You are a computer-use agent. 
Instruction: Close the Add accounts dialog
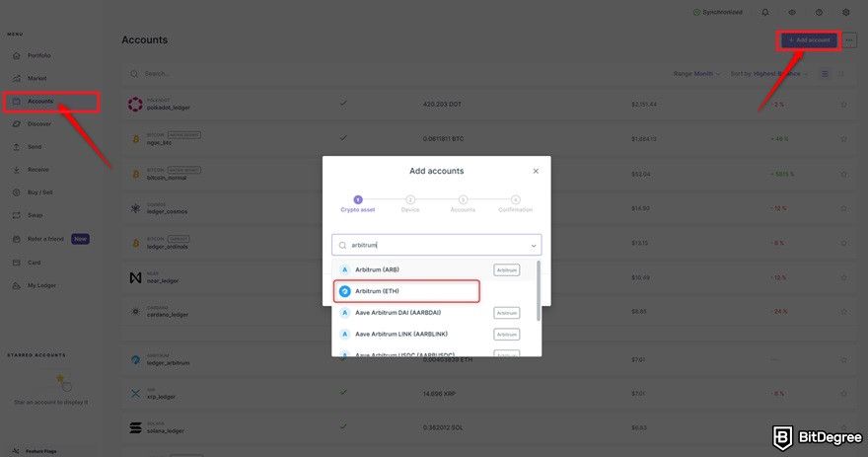point(536,171)
